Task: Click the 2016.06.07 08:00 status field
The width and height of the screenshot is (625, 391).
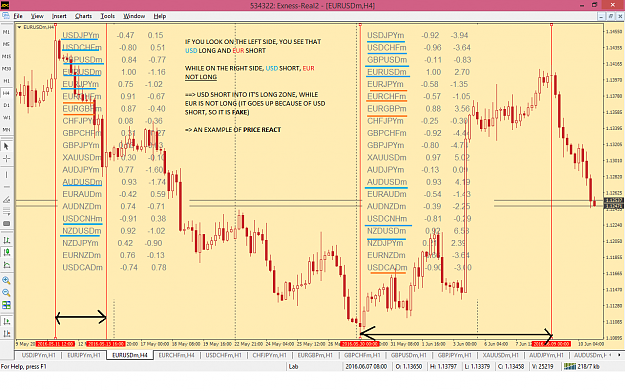Action: 366,367
